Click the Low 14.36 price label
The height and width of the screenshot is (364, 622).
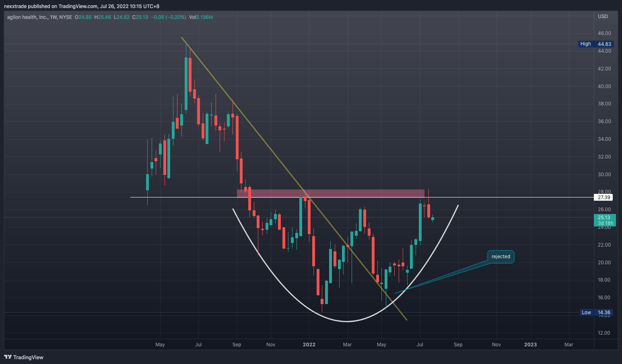(597, 313)
